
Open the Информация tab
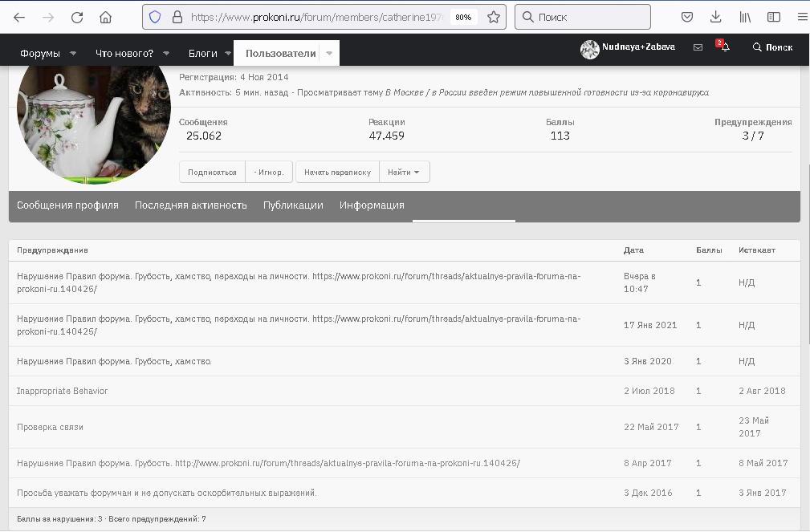[372, 205]
